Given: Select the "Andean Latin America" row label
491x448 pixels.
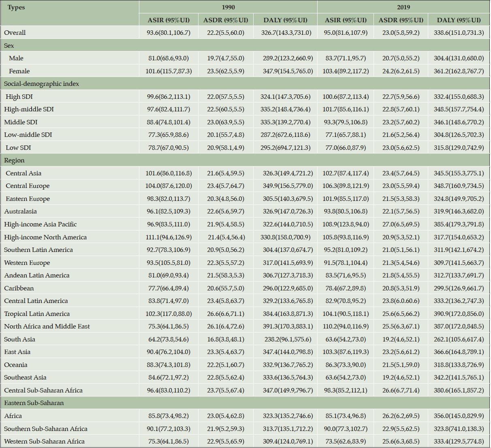Looking at the screenshot, I should coord(37,275).
